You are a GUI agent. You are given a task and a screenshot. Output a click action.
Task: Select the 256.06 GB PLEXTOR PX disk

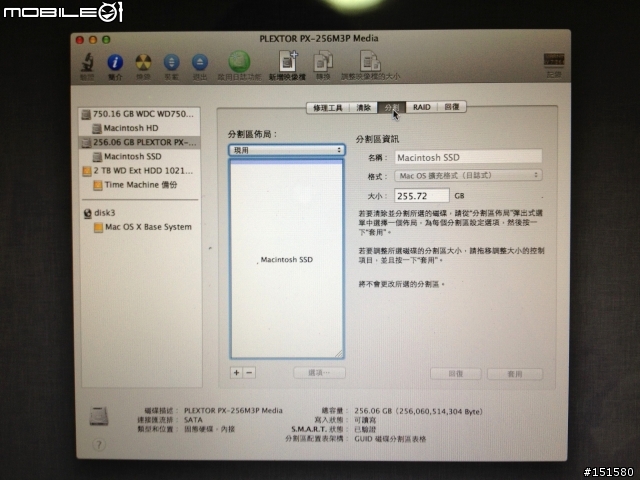pos(140,142)
